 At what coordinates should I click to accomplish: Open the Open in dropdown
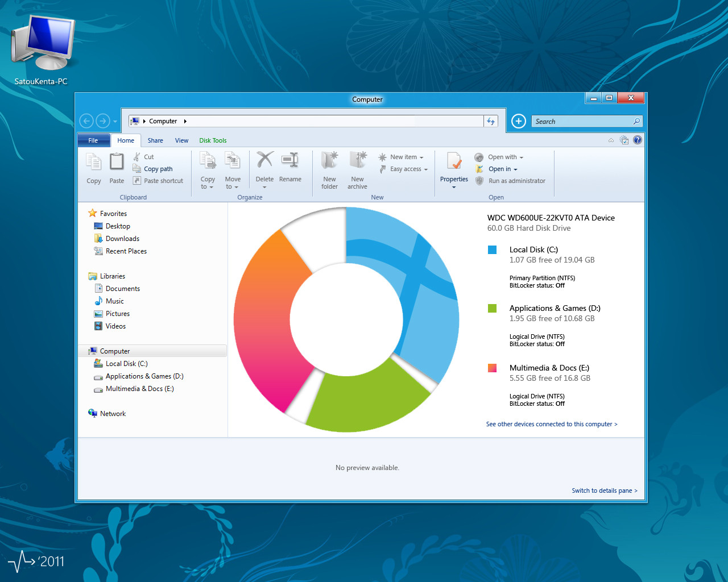pos(497,169)
